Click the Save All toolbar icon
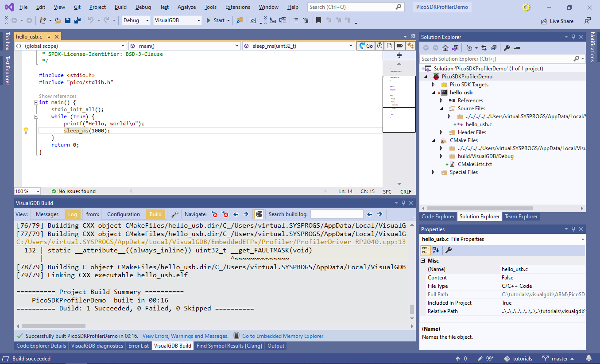Screen dimensions: 600x364 [x=77, y=20]
